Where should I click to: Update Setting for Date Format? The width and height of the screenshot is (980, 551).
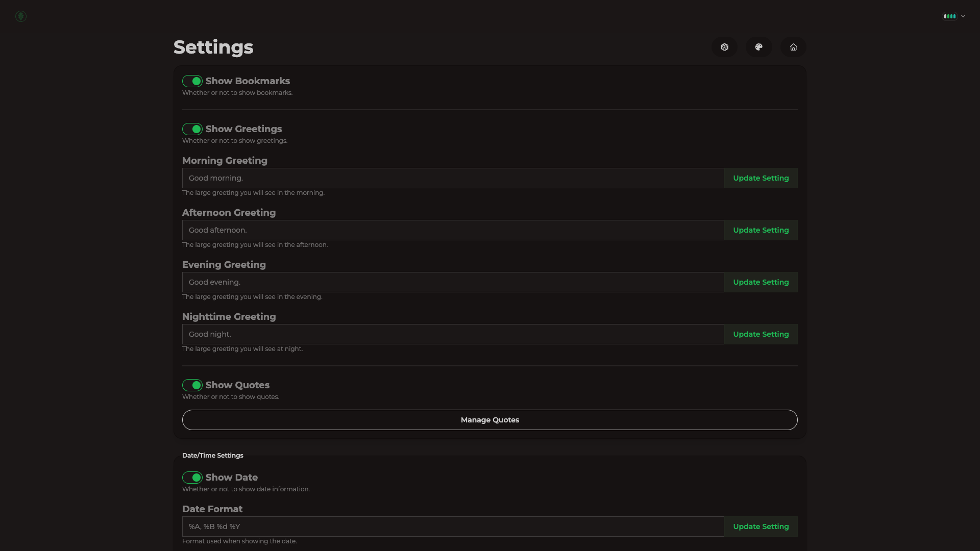pyautogui.click(x=761, y=527)
